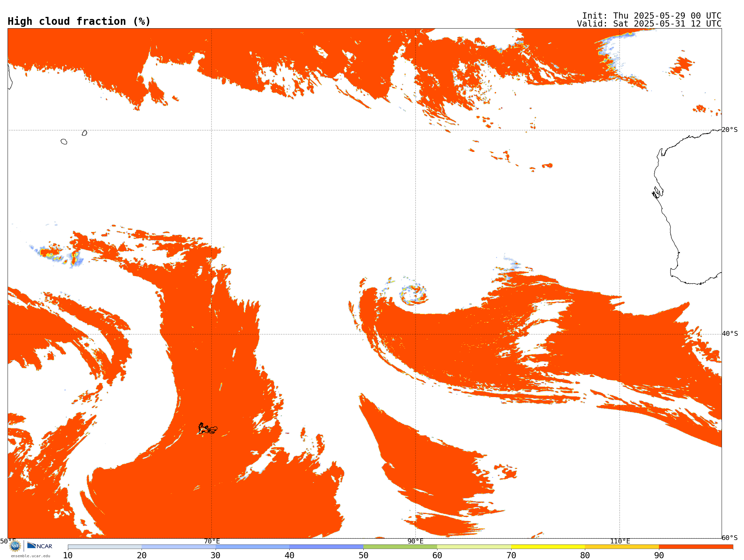Viewport: 744px width, 560px height.
Task: Click the colorbar tick label 90
Action: coord(659,556)
